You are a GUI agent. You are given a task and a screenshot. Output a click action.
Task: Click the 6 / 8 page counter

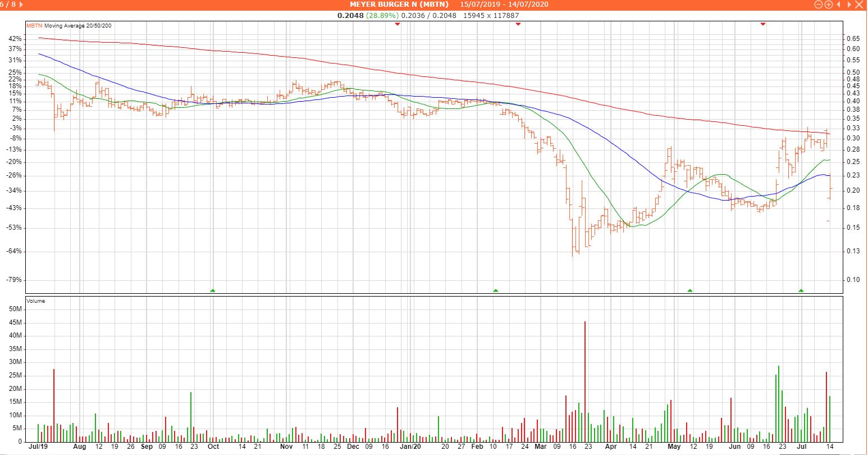(7, 4)
